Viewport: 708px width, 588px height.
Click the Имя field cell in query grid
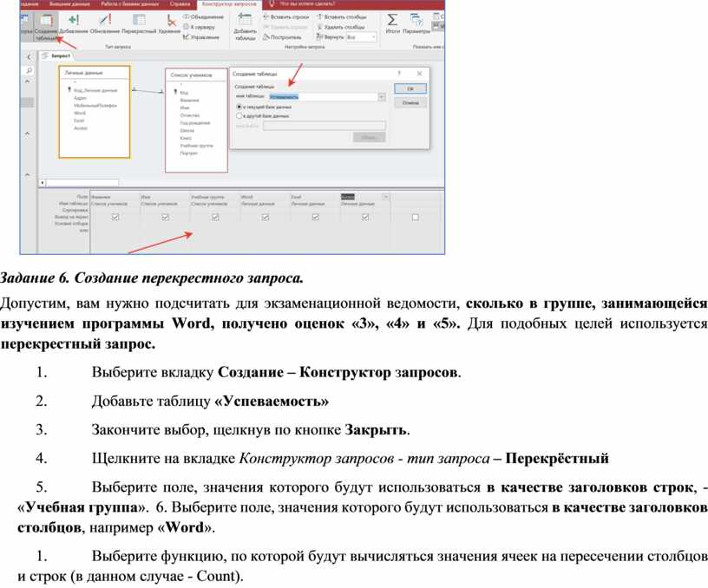[165, 197]
